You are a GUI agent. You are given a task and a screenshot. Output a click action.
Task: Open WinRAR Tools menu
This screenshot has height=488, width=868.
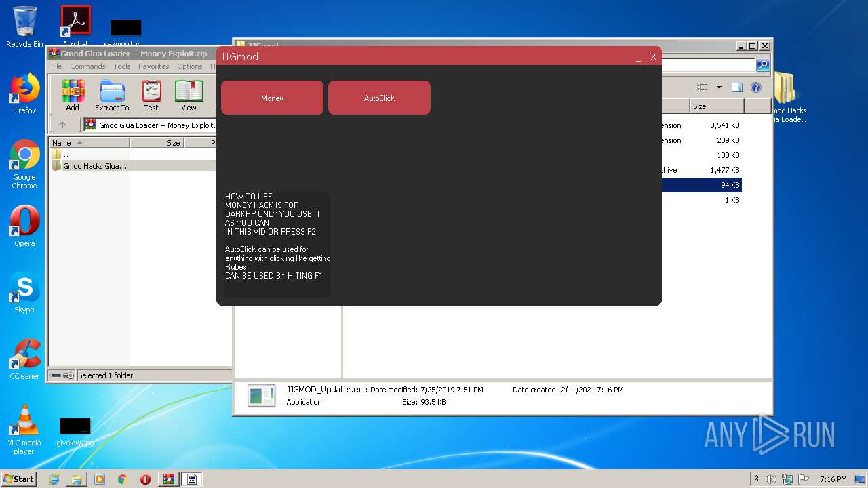(x=122, y=66)
